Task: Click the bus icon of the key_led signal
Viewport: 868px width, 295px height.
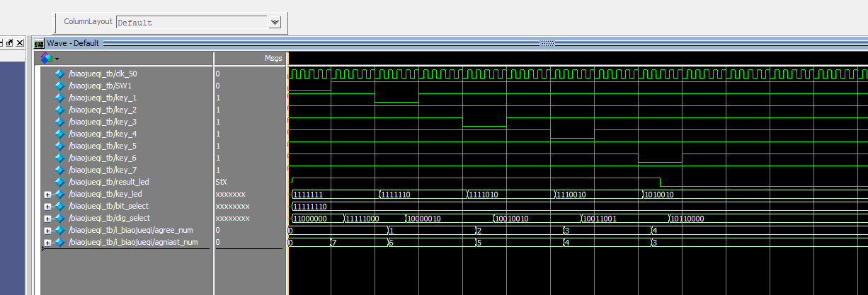Action: [59, 194]
